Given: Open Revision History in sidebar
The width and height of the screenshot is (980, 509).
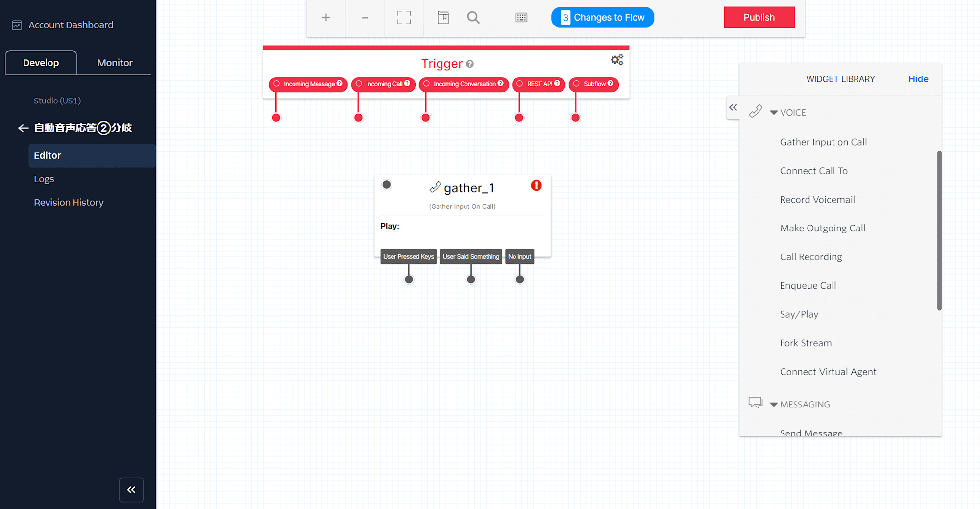Looking at the screenshot, I should [69, 203].
